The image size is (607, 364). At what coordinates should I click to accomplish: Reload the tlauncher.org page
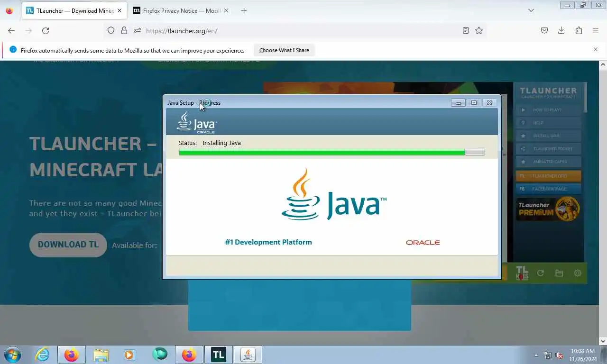pos(46,30)
